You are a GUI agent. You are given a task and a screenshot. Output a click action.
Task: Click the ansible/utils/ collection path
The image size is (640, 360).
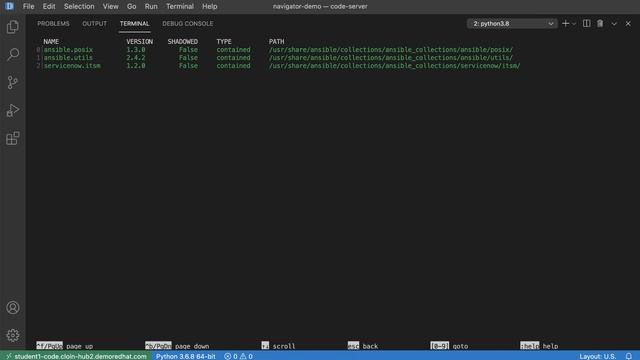tap(391, 58)
